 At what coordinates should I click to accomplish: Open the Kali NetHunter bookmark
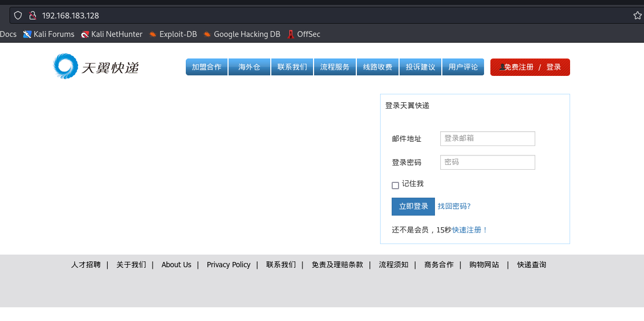point(112,34)
